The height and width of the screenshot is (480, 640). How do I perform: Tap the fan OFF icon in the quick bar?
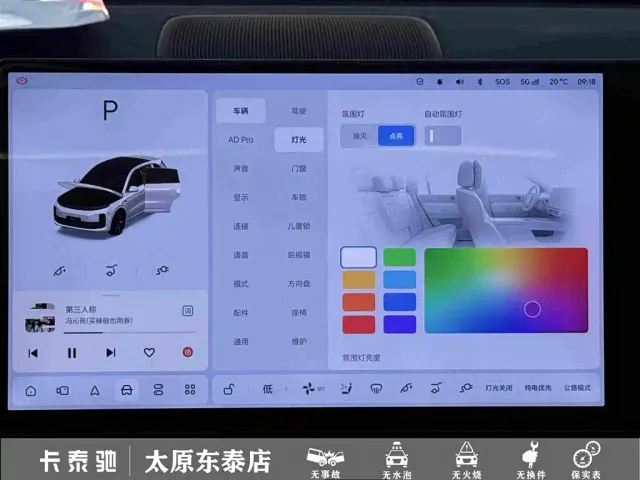pos(313,389)
